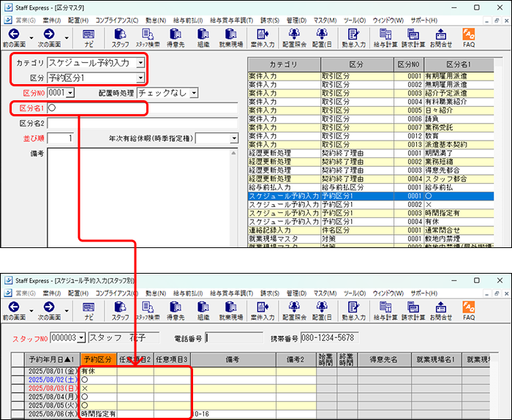Open コンプライアンス(C) menu in 区分マスタ window
The image size is (512, 420).
click(x=116, y=20)
